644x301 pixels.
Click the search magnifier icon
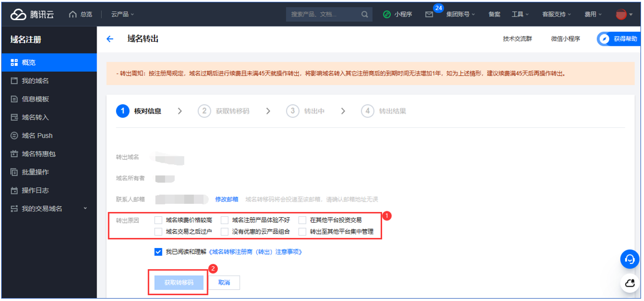coord(365,14)
